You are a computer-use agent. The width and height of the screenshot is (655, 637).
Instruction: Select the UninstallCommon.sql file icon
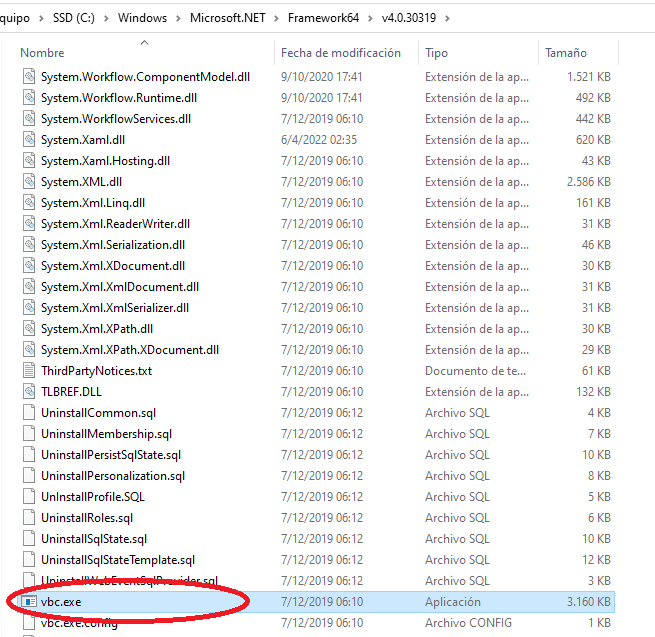coord(29,413)
